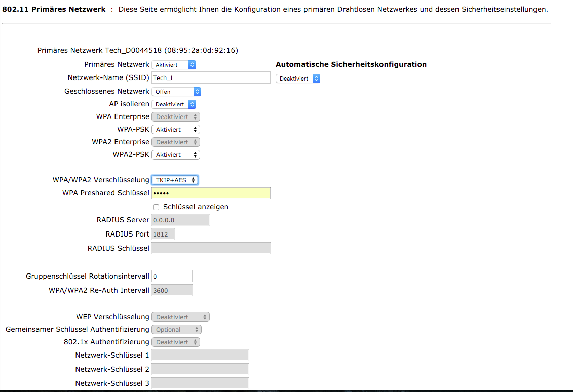Open the WPA2 Enterprise dropdown

(176, 142)
